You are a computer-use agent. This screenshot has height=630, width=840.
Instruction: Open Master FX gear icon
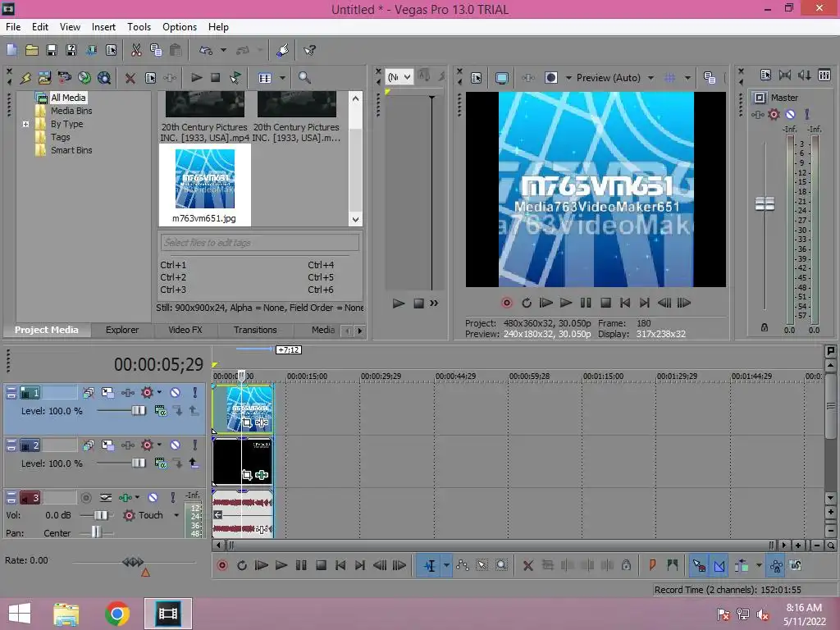point(774,114)
